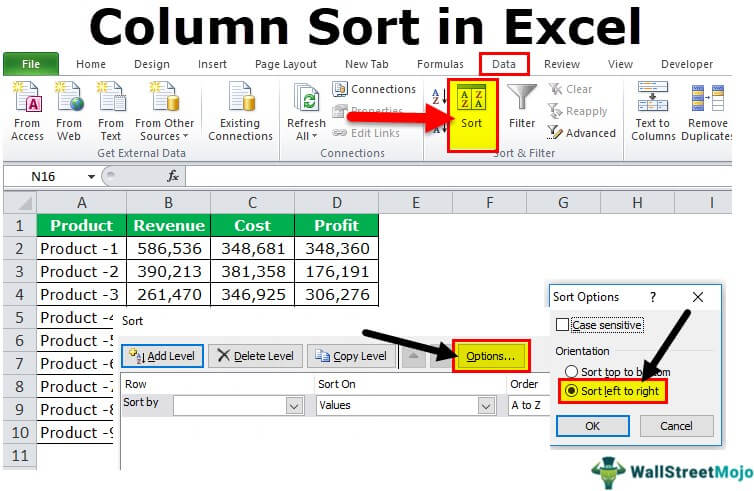Screen dimensions: 754x491
Task: Click the Sort icon in ribbon
Action: 471,98
